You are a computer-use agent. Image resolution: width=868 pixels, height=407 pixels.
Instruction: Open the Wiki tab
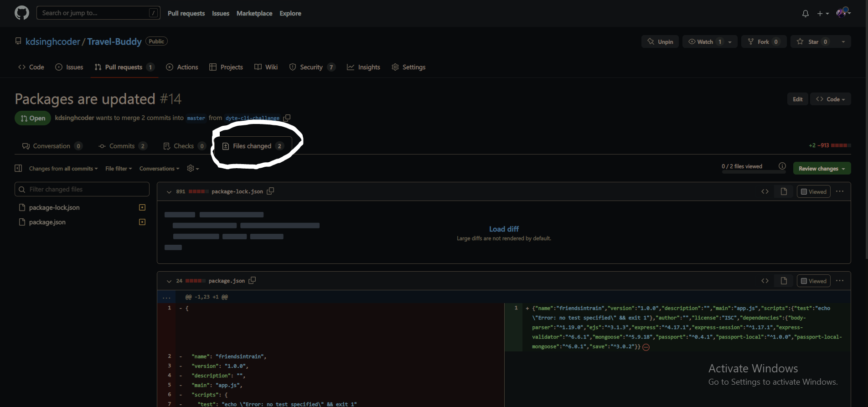point(266,67)
